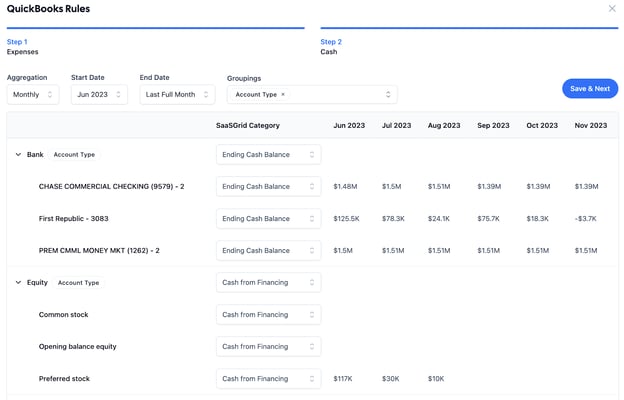This screenshot has height=400, width=624.
Task: Click the Account Type badge beside Bank
Action: pyautogui.click(x=74, y=154)
